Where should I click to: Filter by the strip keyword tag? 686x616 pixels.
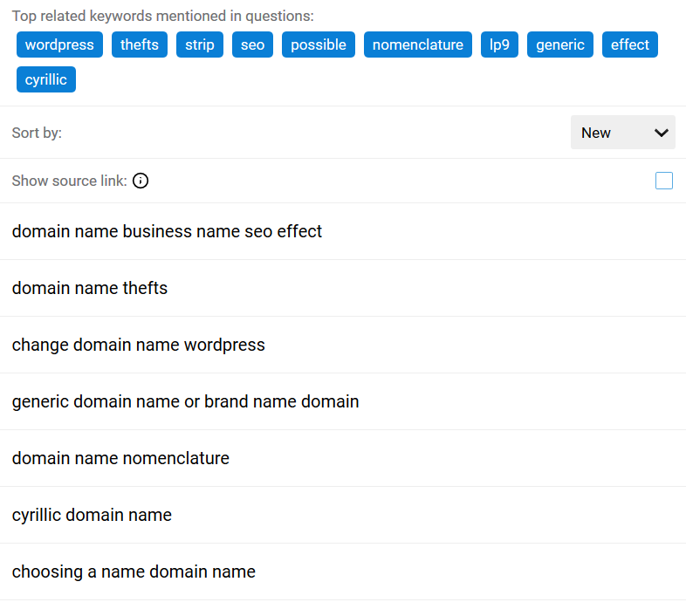[200, 44]
